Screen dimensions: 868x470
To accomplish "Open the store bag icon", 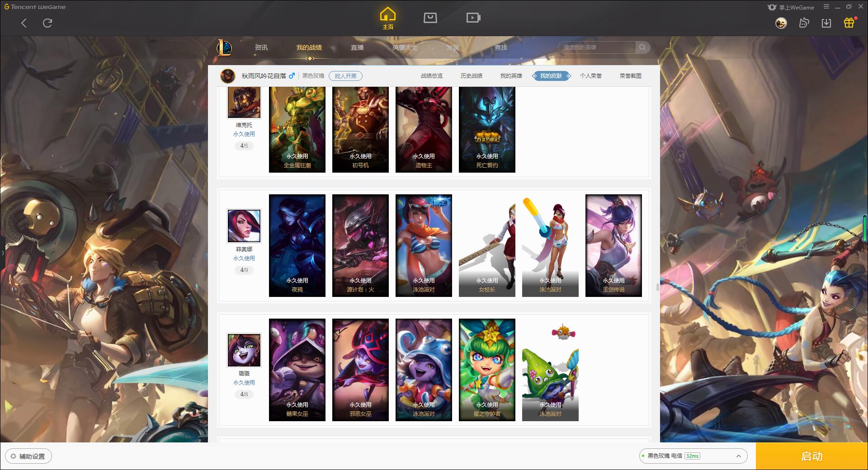I will click(x=430, y=18).
